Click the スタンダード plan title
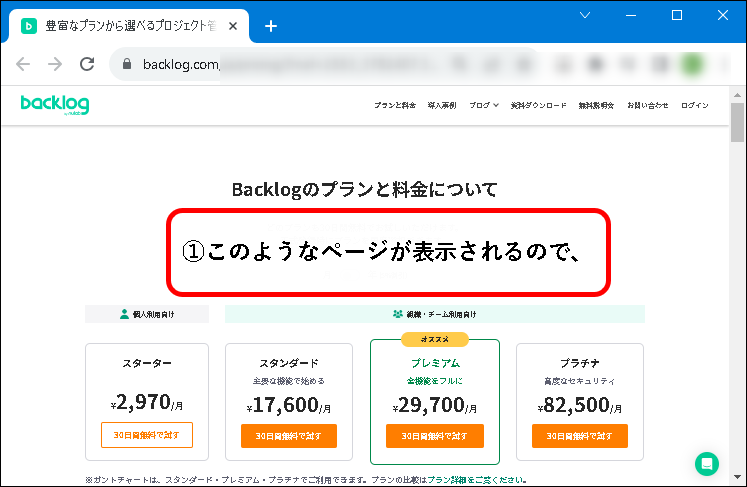 click(x=289, y=363)
